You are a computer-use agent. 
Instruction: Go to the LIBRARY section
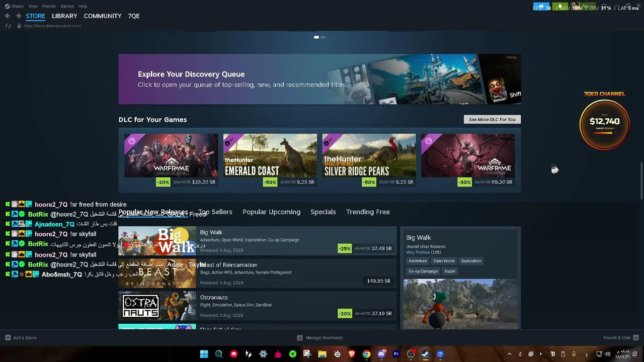coord(64,16)
